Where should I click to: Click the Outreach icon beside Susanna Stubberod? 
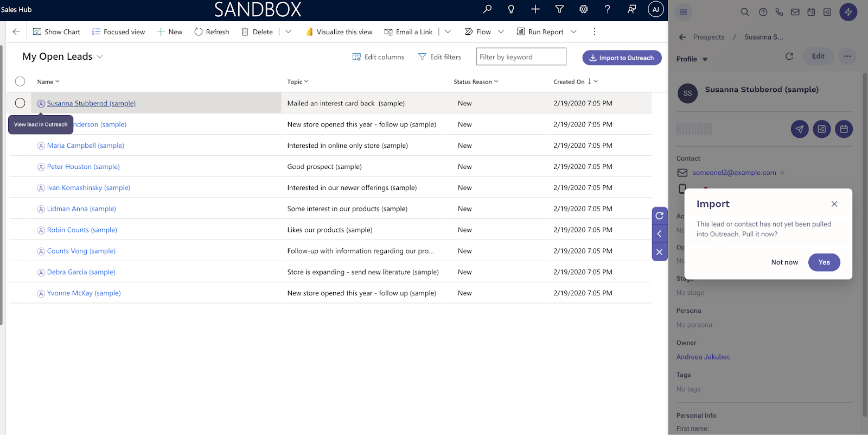(41, 103)
